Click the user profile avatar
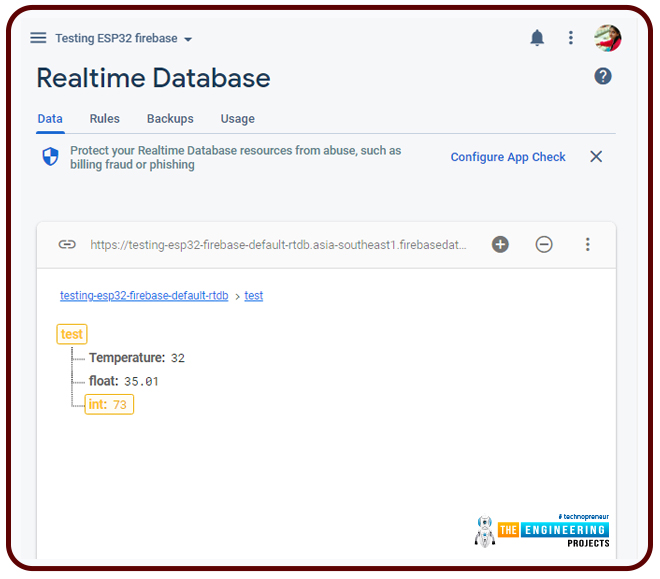The width and height of the screenshot is (660, 579). click(607, 38)
